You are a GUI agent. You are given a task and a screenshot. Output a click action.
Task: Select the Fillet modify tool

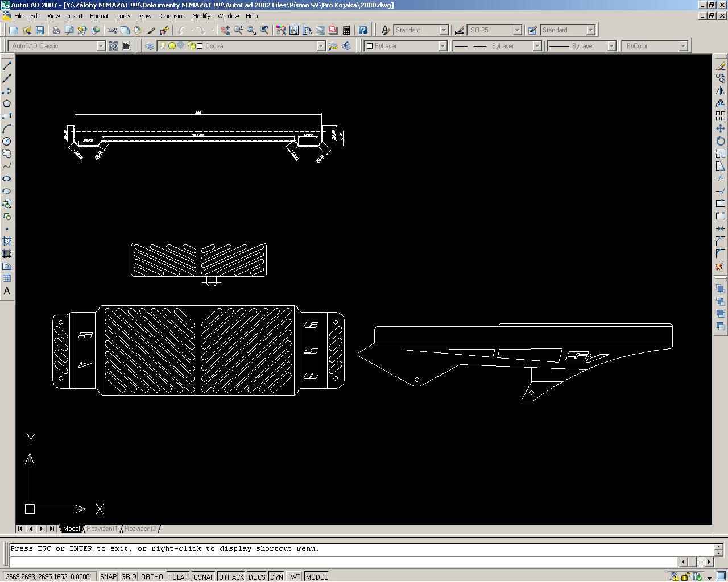coord(721,253)
